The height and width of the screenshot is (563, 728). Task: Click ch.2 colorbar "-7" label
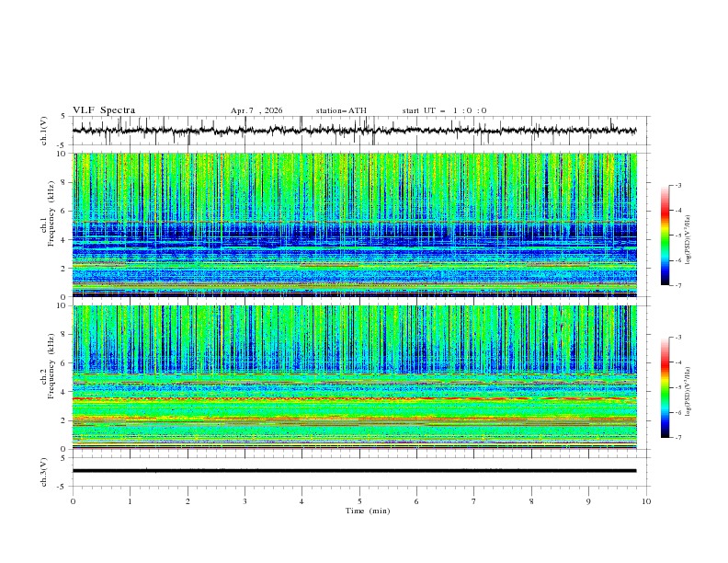pyautogui.click(x=678, y=438)
